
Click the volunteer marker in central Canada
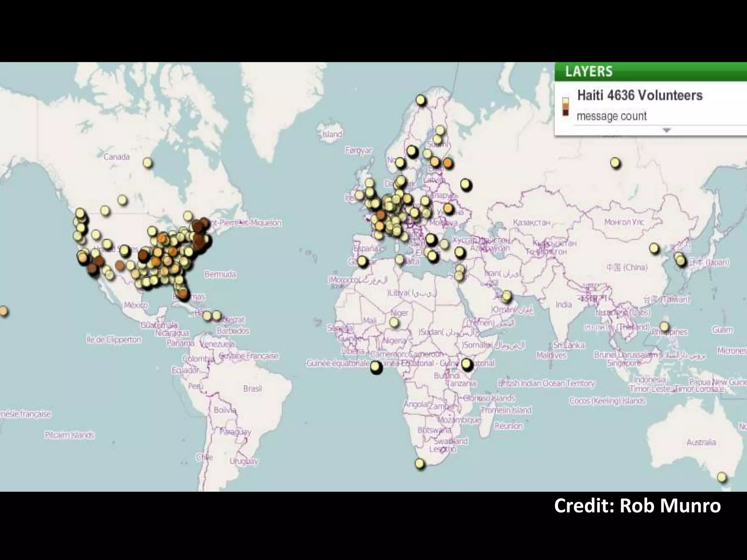(x=147, y=163)
